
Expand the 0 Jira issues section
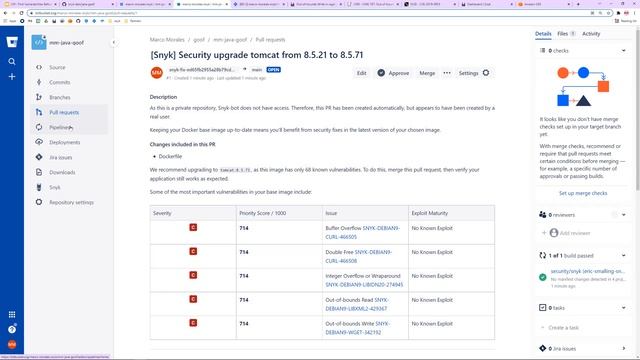coord(624,348)
